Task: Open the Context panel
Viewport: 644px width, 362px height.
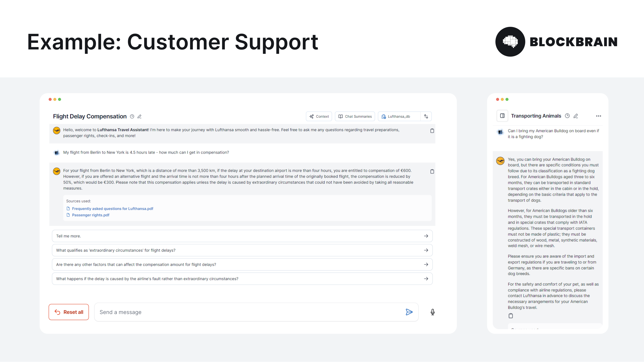Action: (319, 116)
